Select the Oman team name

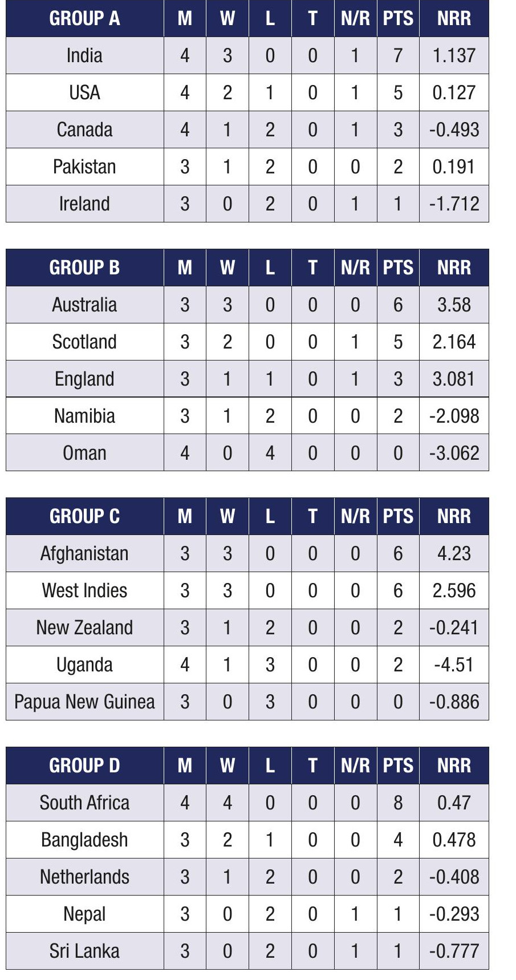point(84,453)
